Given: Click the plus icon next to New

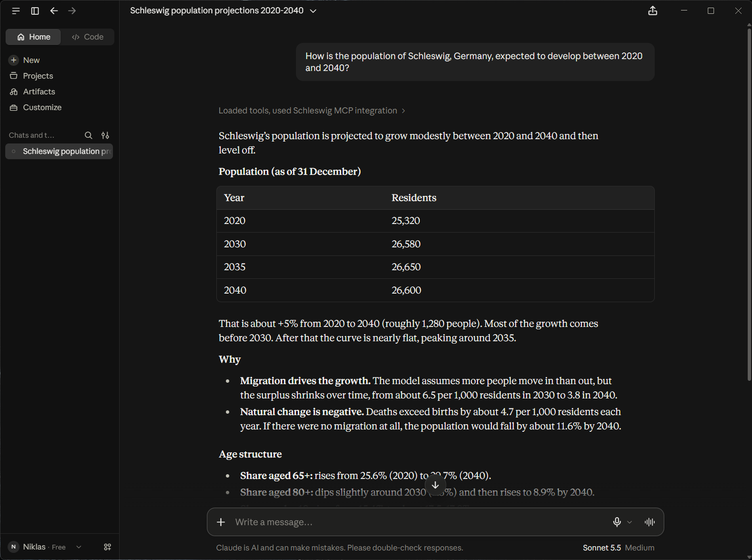Looking at the screenshot, I should [14, 60].
